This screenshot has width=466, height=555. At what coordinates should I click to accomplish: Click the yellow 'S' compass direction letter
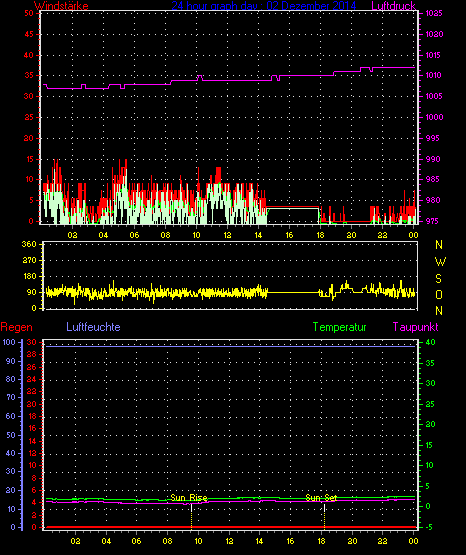coord(438,279)
